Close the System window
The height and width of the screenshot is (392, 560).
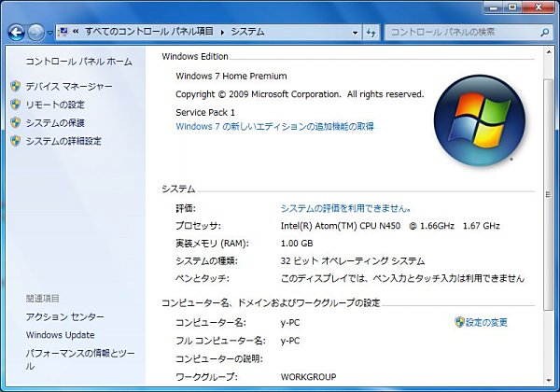click(x=539, y=7)
